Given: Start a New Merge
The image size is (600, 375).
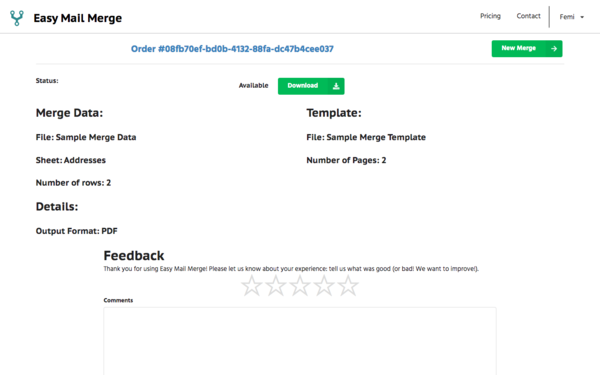Looking at the screenshot, I should pyautogui.click(x=527, y=49).
